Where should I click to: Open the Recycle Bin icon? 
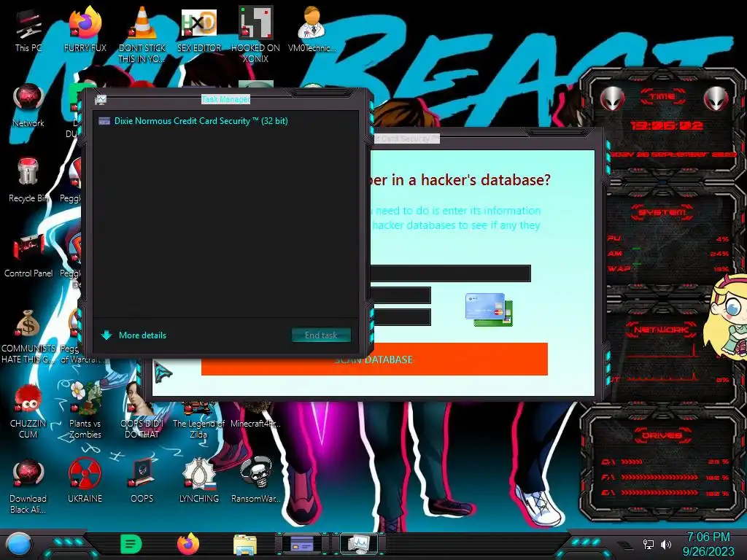point(28,180)
